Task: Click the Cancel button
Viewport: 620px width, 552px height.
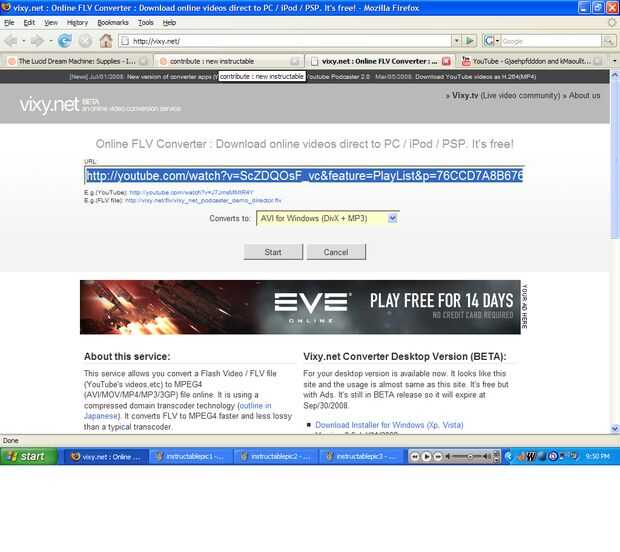Action: pos(336,252)
